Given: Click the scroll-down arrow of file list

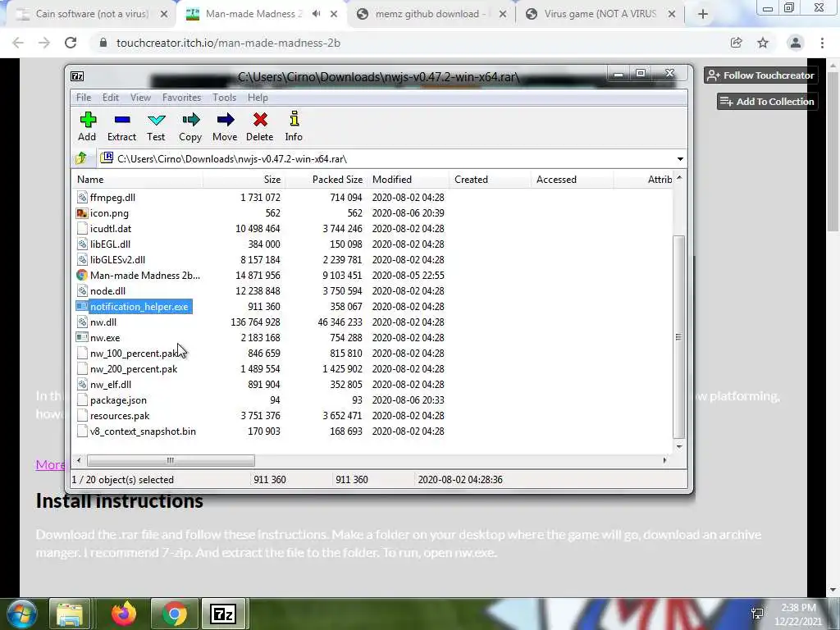Looking at the screenshot, I should (x=679, y=446).
